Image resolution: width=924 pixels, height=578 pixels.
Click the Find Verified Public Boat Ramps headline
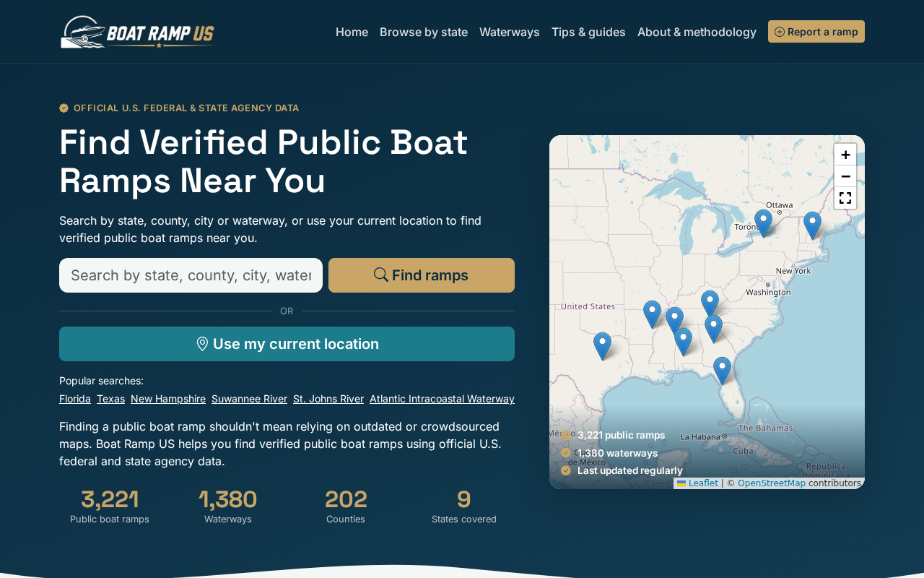(263, 161)
